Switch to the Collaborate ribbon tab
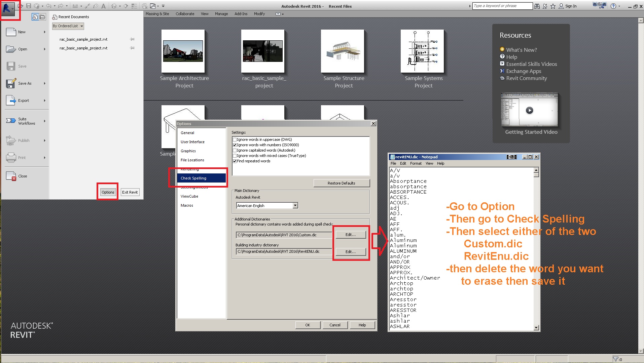The image size is (644, 363). click(185, 14)
